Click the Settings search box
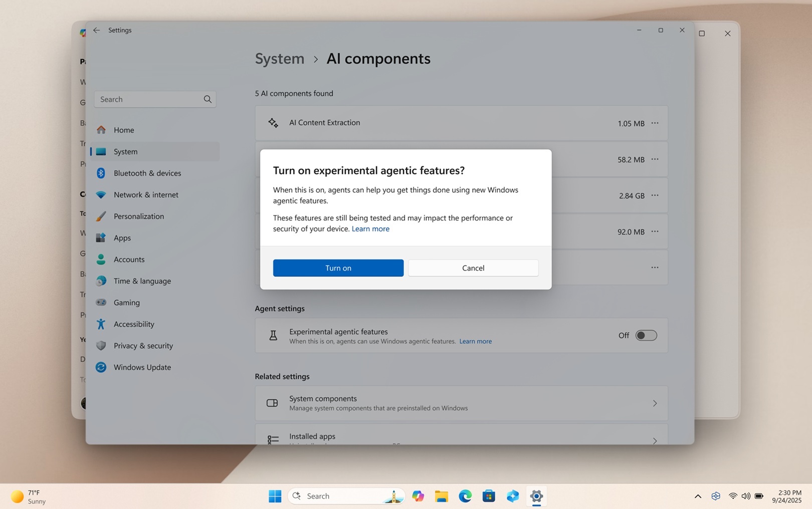The image size is (812, 509). (149, 99)
